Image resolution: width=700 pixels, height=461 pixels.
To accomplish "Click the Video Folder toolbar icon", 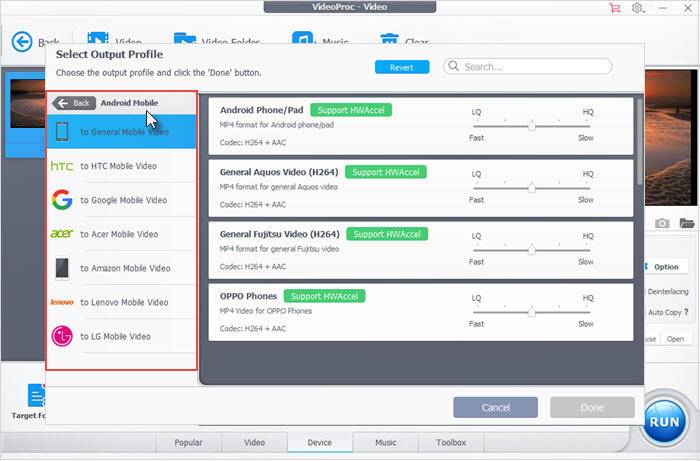I will [185, 37].
